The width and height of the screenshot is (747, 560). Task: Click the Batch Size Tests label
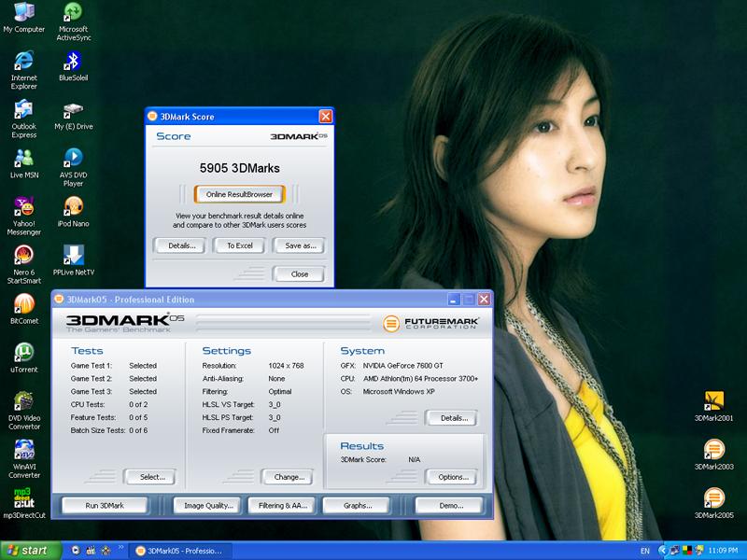[98, 430]
